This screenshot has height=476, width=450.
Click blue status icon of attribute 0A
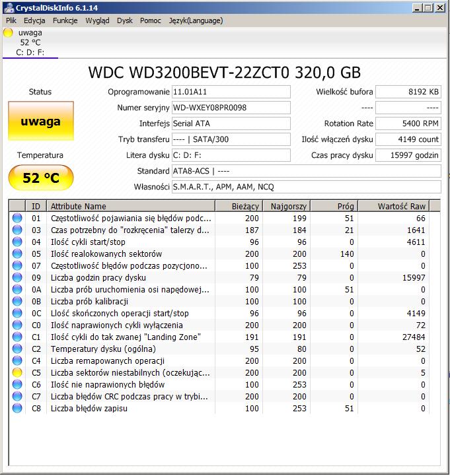[17, 289]
